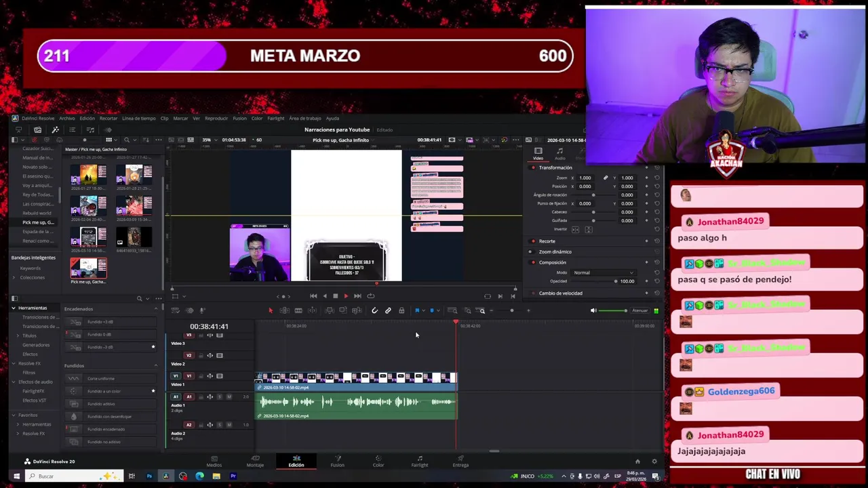Switch to the Fairlight page tab
The height and width of the screenshot is (488, 868).
pos(419,462)
